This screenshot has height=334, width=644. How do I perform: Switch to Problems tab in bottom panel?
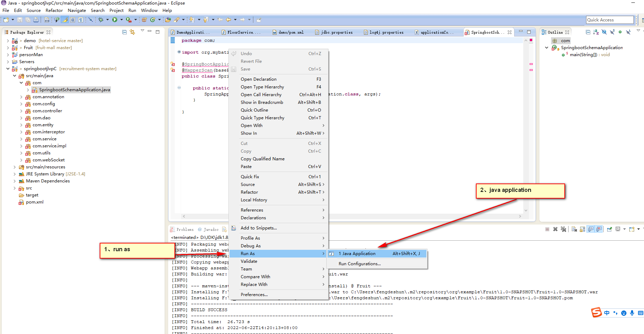click(182, 229)
